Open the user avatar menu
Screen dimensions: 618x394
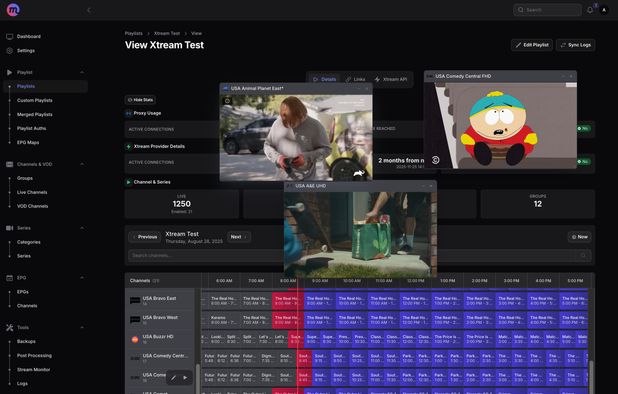(x=604, y=10)
